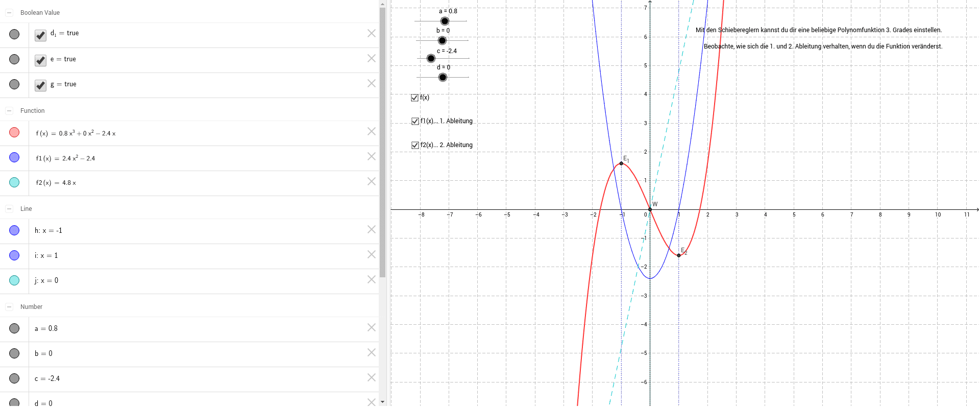The height and width of the screenshot is (407, 980).
Task: Click inflection point W at the origin
Action: (x=650, y=209)
